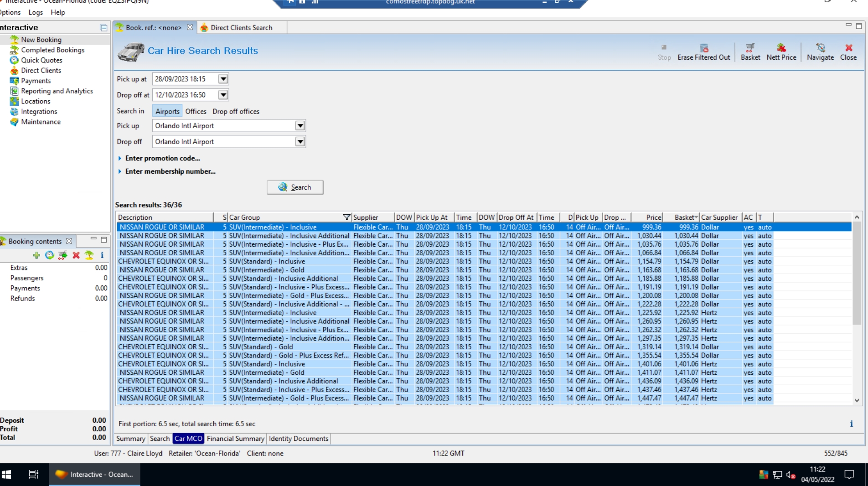Viewport: 868px width, 486px height.
Task: Open Reporting and Analytics in the sidebar
Action: [x=57, y=91]
